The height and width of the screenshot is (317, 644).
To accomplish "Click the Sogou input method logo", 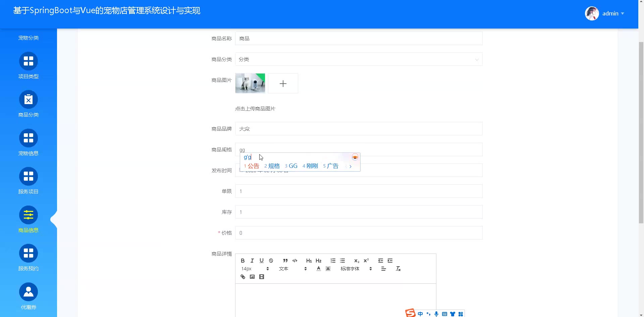I will tap(410, 313).
